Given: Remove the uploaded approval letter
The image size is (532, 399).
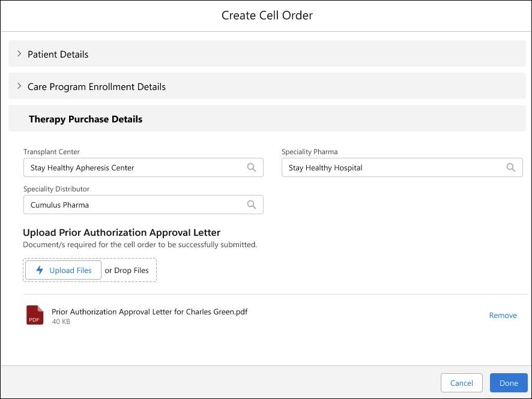Looking at the screenshot, I should coord(503,315).
